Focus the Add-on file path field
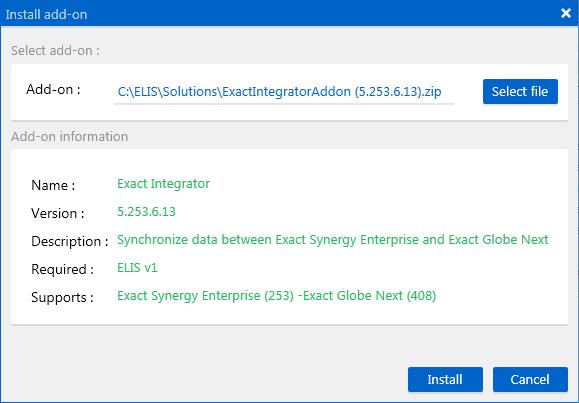579x403 pixels. pos(284,92)
